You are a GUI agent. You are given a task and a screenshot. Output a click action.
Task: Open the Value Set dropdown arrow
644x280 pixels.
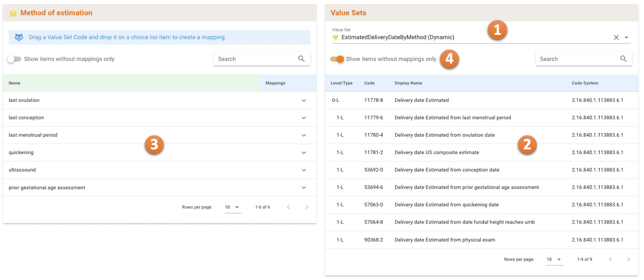627,38
